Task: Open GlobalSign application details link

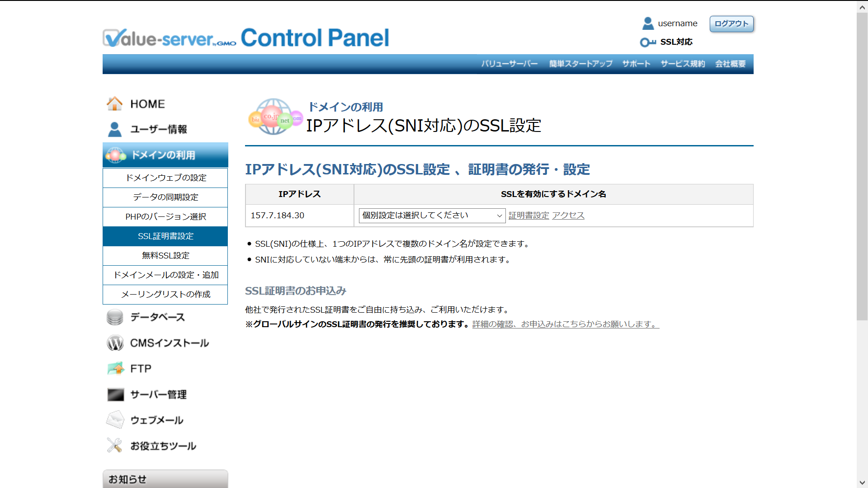Action: (x=566, y=324)
